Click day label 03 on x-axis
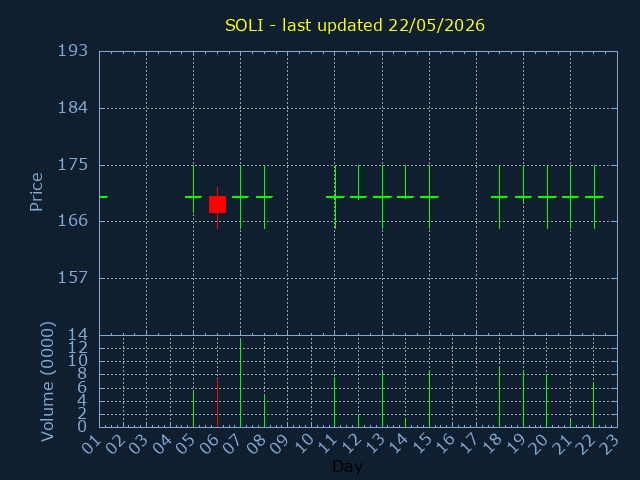Screen dimensions: 640x480 [138, 443]
